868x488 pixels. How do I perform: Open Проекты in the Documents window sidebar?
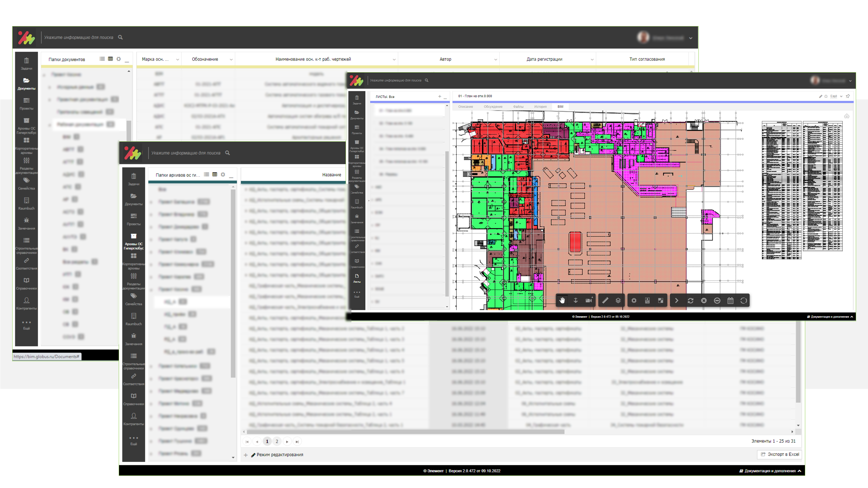tap(26, 103)
